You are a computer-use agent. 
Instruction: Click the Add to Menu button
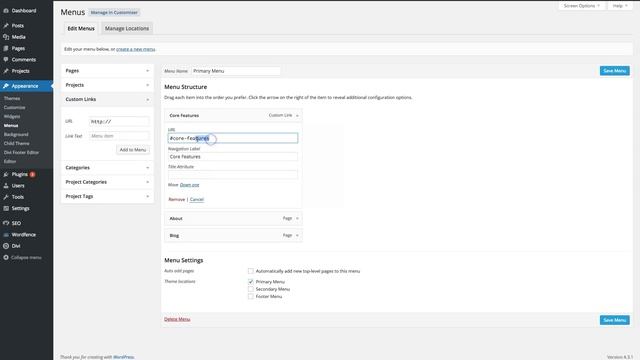point(133,150)
